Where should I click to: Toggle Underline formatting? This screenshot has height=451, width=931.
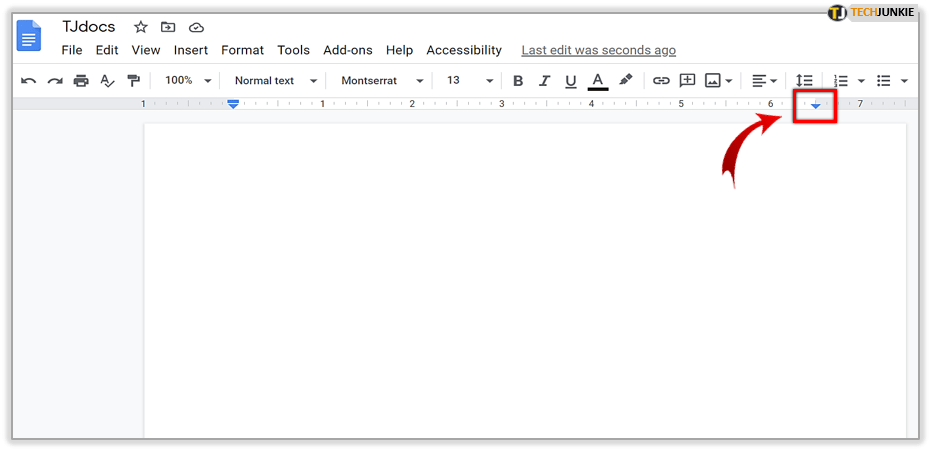click(x=570, y=81)
